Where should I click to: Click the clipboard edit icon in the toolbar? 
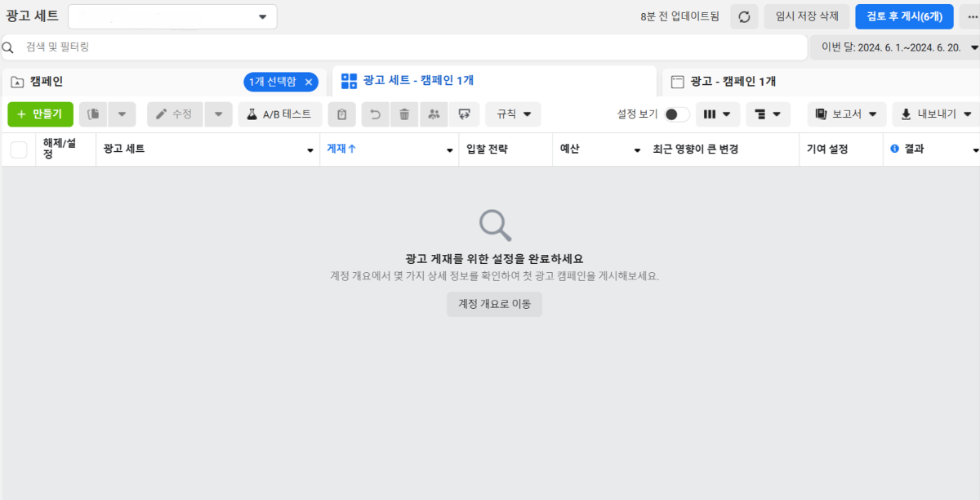pyautogui.click(x=342, y=114)
